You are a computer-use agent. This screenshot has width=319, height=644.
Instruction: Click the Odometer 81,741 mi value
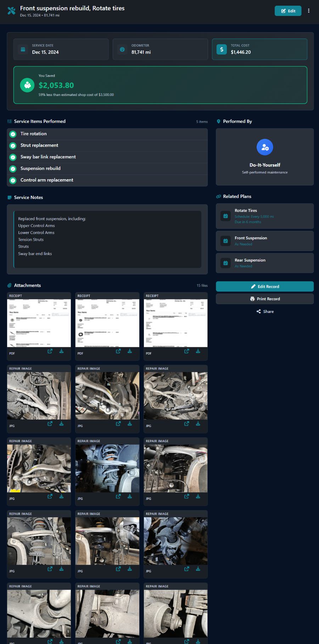point(141,52)
